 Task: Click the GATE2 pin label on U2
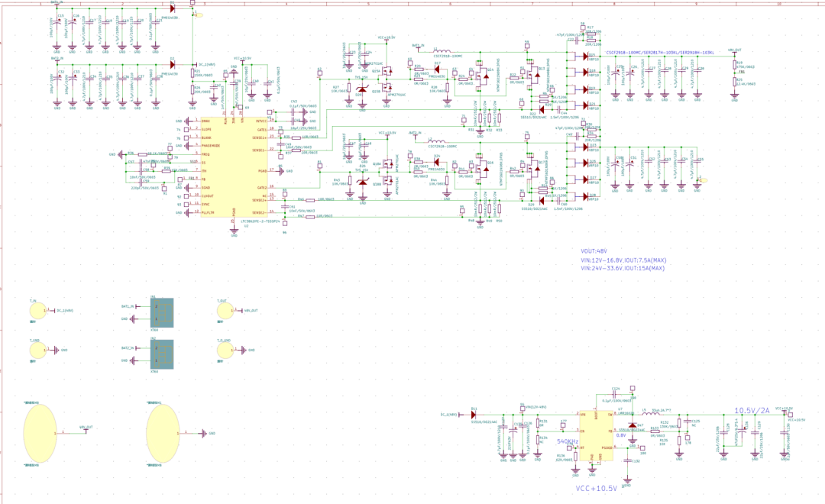pos(262,187)
